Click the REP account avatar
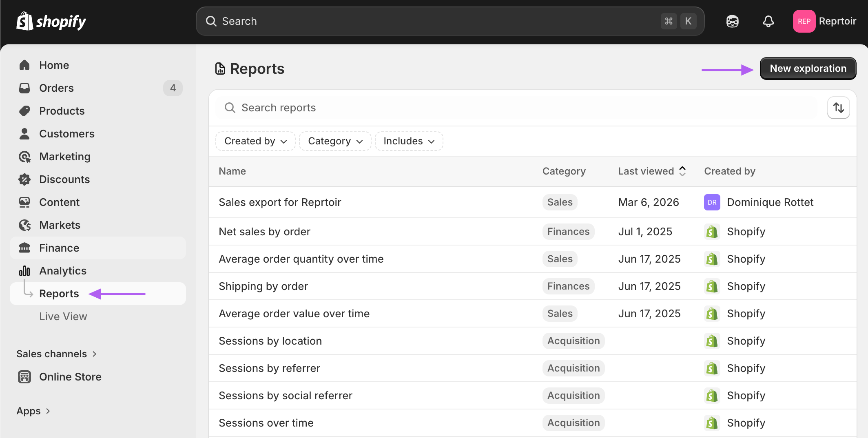 click(804, 21)
